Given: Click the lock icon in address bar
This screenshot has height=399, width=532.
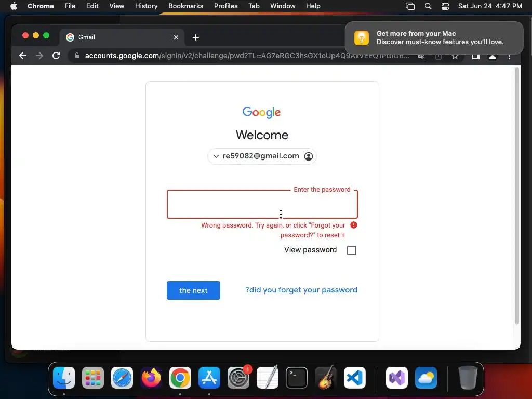Looking at the screenshot, I should click(77, 56).
